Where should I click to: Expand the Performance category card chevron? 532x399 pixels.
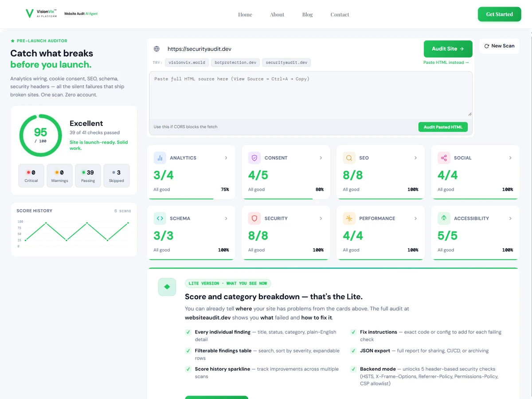[415, 218]
